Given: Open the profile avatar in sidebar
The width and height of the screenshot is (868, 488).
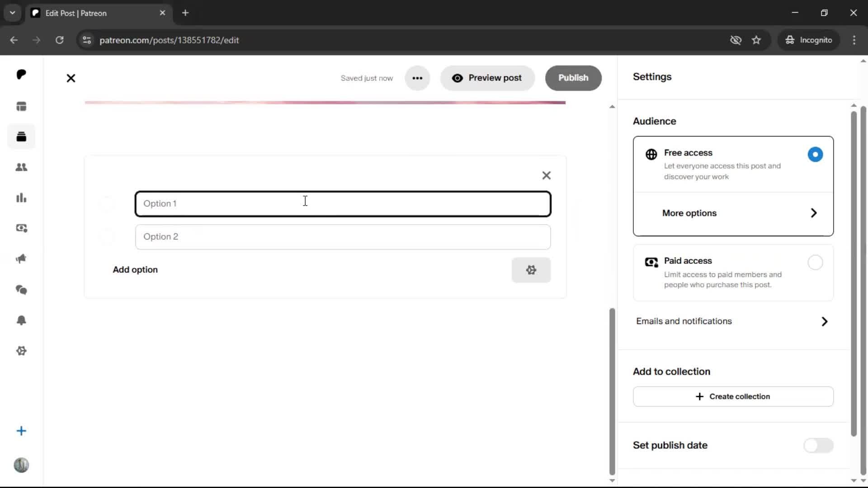Looking at the screenshot, I should pyautogui.click(x=21, y=465).
